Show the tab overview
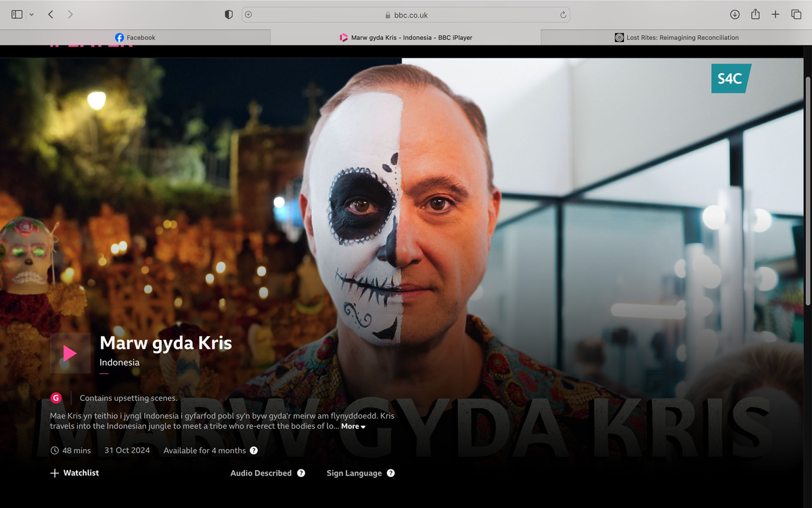 [796, 14]
